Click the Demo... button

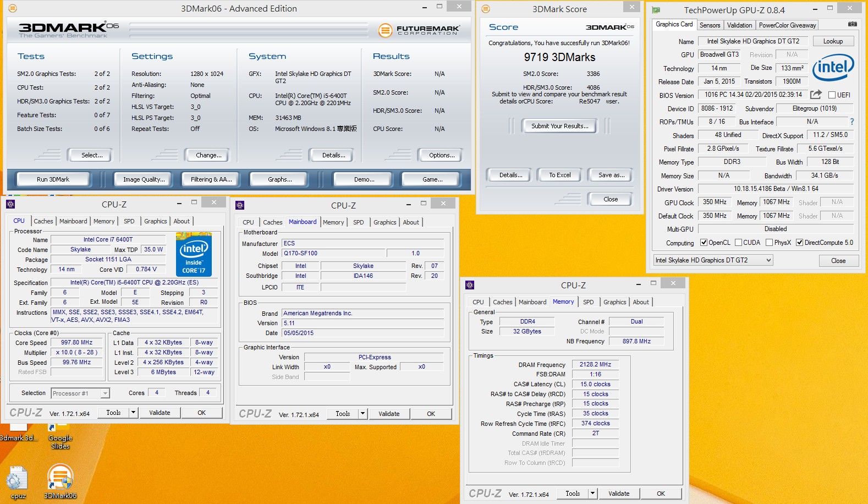[364, 179]
